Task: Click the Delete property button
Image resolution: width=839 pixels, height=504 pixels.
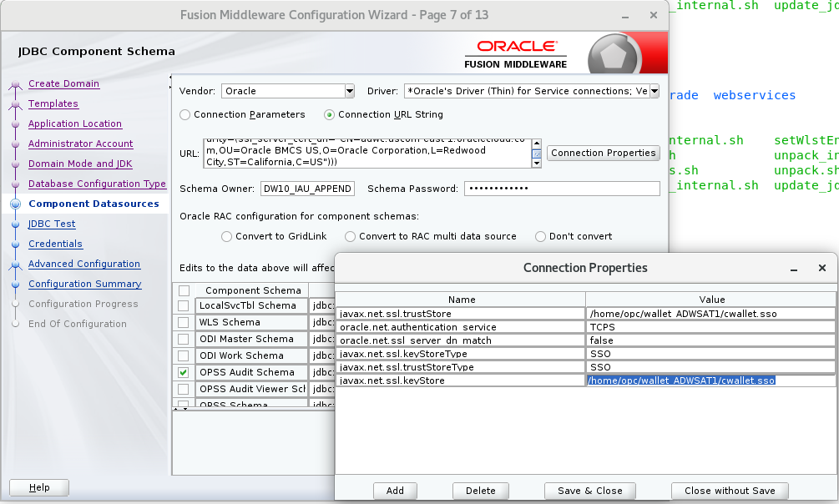Action: tap(481, 491)
